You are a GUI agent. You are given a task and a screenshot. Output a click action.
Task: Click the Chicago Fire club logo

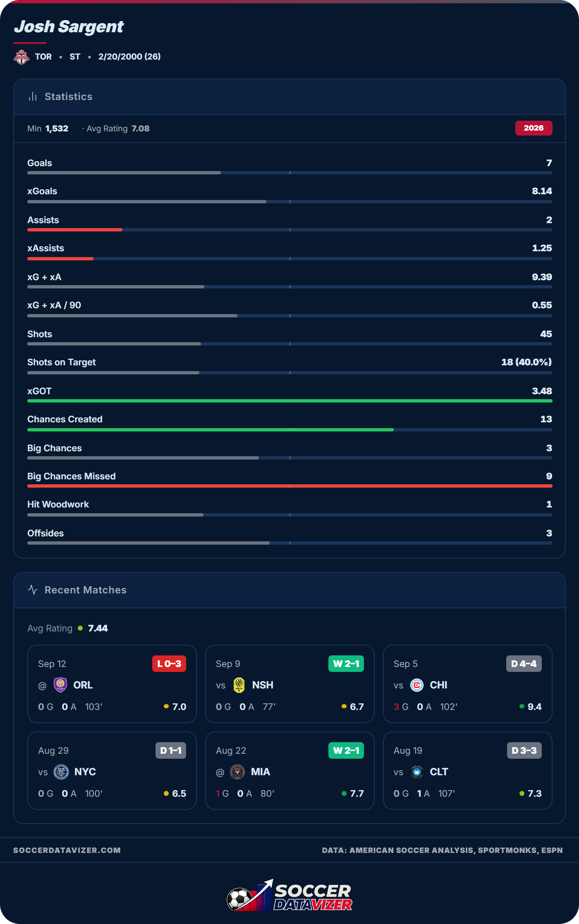(417, 685)
